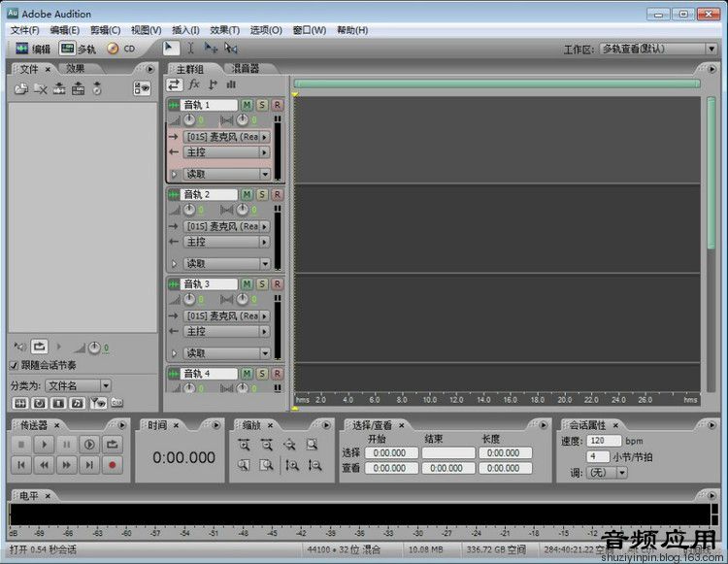Open the 文件(F) menu

coord(25,30)
